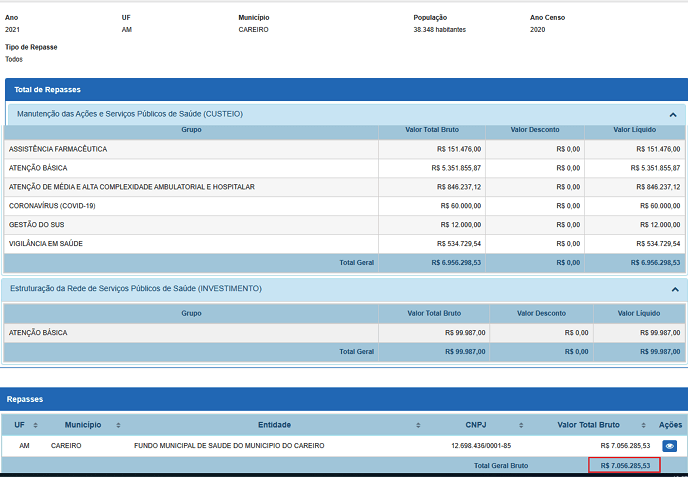The height and width of the screenshot is (477, 688).
Task: Click the ATENÇÃO BÁSICA row in INVESTIMENTO table
Action: [x=344, y=333]
